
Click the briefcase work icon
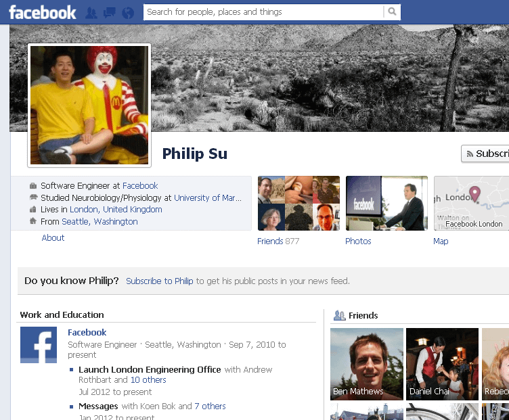32,186
